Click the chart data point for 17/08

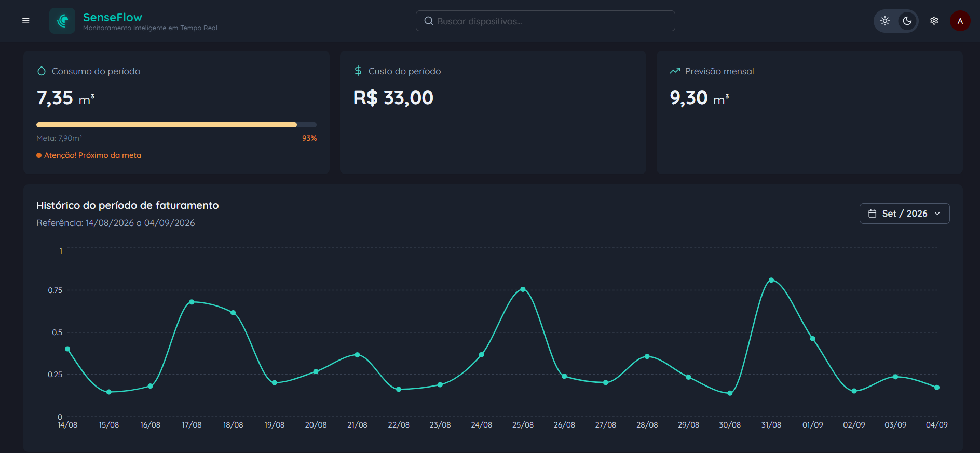[x=192, y=302]
